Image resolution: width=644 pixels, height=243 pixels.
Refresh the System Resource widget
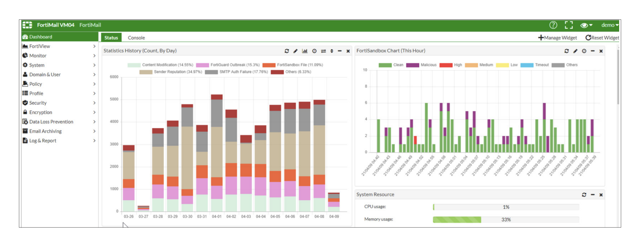584,195
